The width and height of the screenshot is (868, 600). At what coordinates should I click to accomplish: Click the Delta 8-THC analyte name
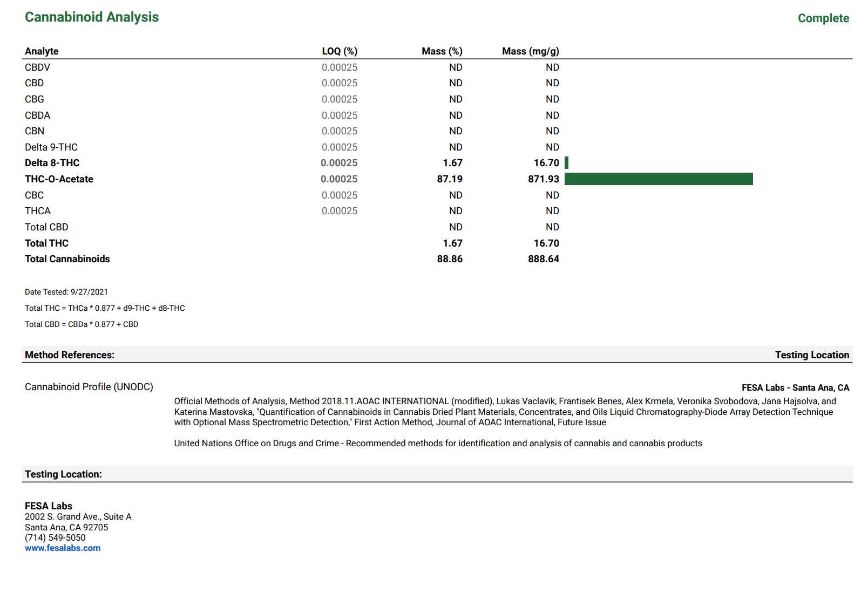[52, 163]
